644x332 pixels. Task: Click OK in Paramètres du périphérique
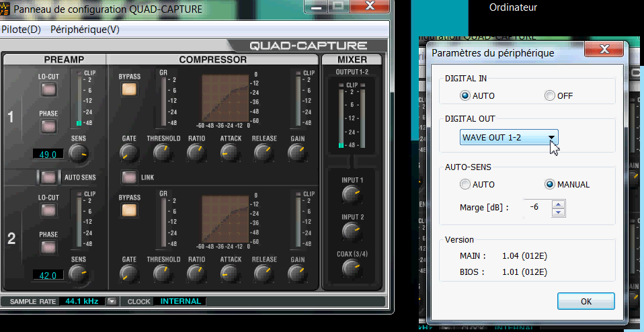[x=586, y=301]
